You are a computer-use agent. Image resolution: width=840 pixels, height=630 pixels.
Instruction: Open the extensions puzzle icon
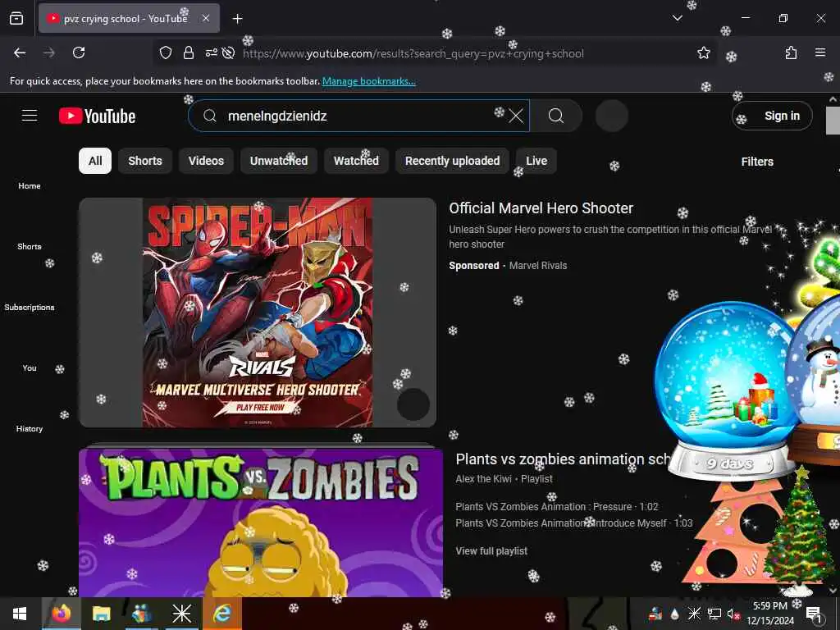click(791, 52)
